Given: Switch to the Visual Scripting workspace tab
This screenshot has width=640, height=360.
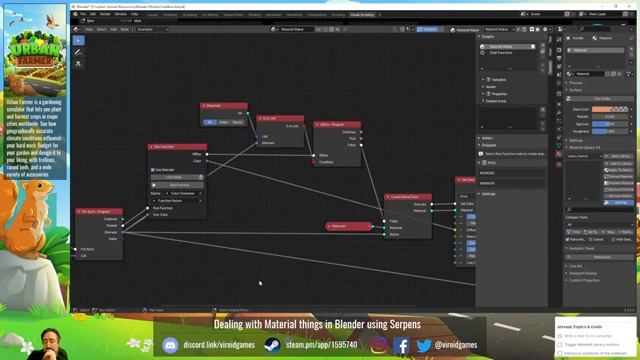Looking at the screenshot, I should [362, 15].
